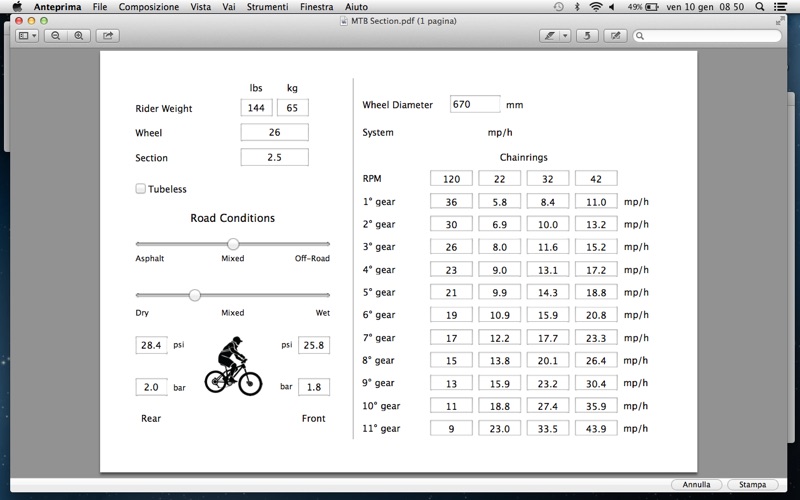The width and height of the screenshot is (800, 500).
Task: Open the share icon in toolbar
Action: (108, 36)
